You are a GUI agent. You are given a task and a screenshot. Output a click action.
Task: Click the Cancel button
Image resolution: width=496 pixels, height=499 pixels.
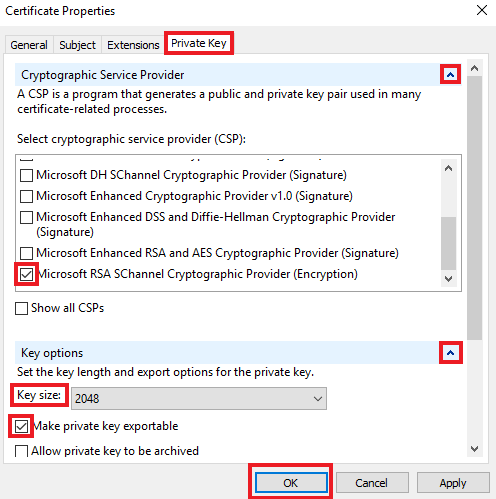click(372, 483)
